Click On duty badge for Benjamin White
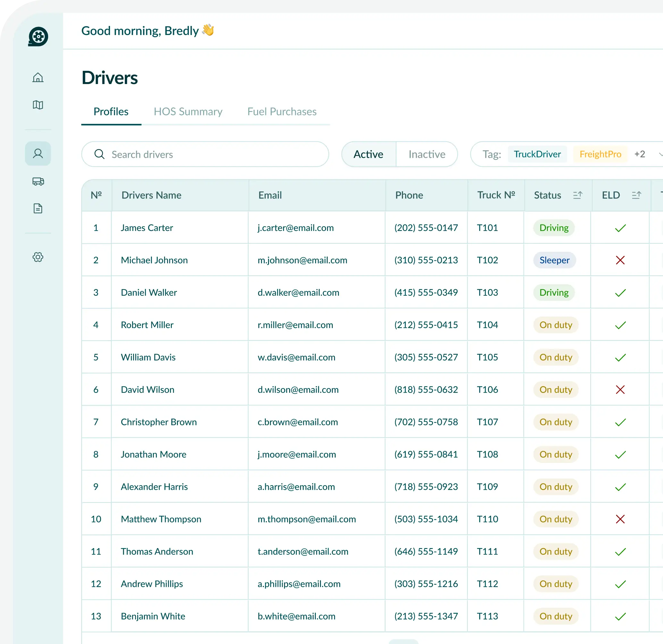The width and height of the screenshot is (663, 644). (x=556, y=617)
